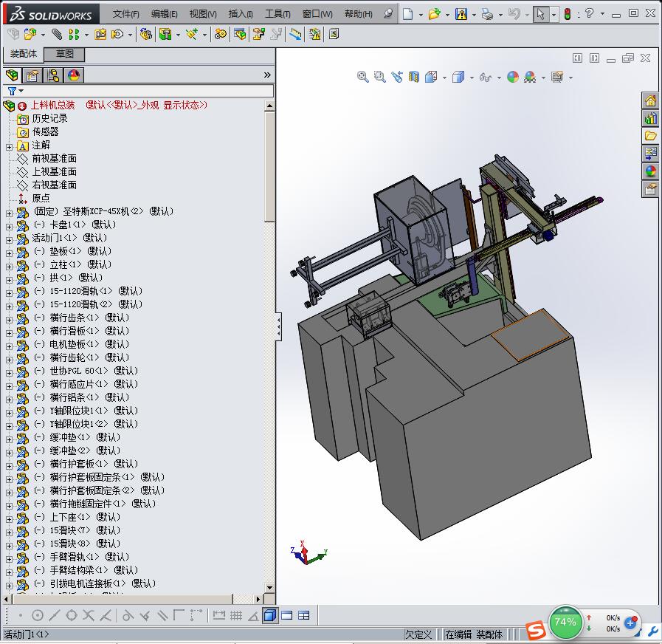Switch to the 草图 tab
This screenshot has width=662, height=644.
pyautogui.click(x=64, y=54)
